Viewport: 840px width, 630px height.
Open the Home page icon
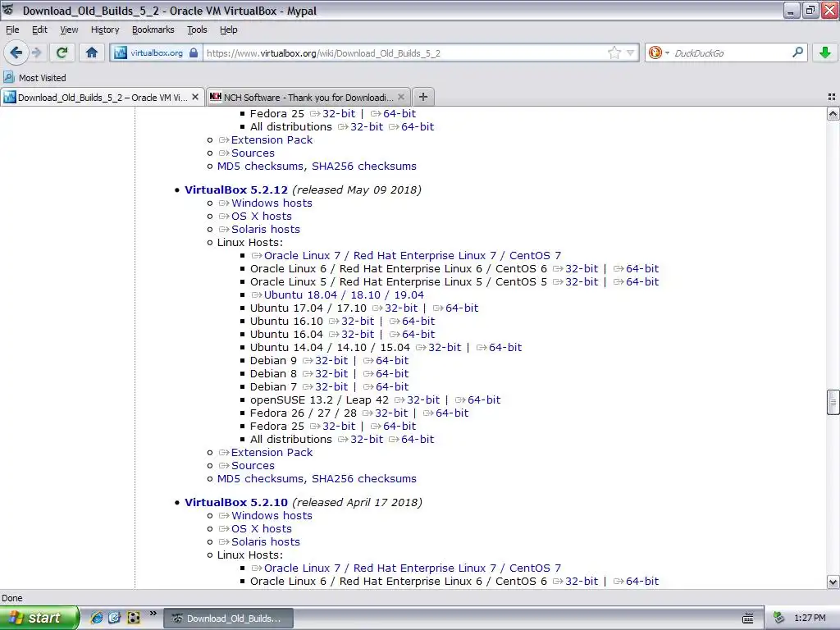click(92, 52)
